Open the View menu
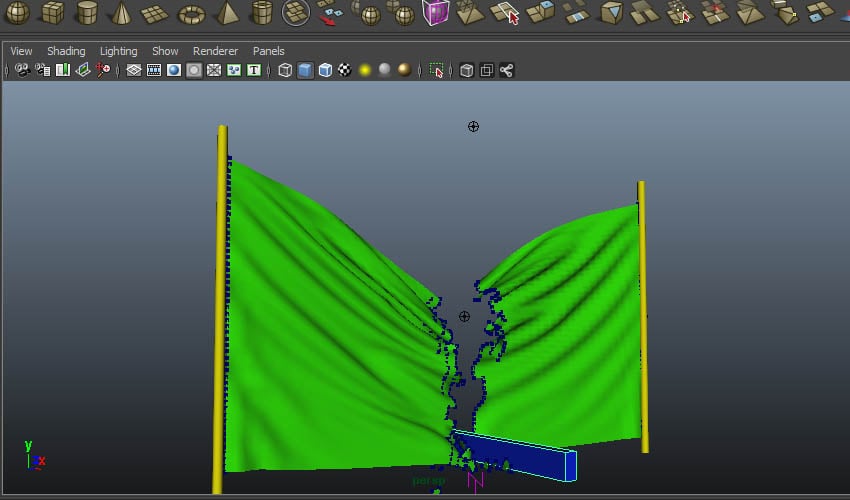 point(21,51)
